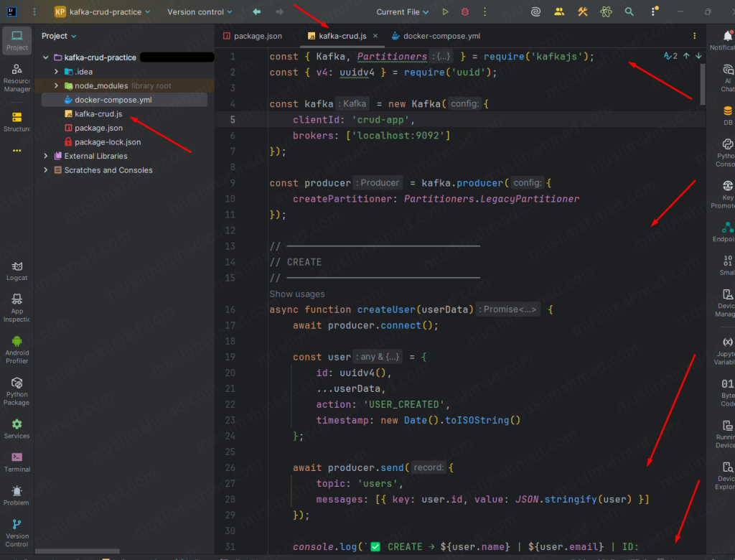Click the Show usages inlay link
Screen dimensions: 735x560
pyautogui.click(x=296, y=294)
